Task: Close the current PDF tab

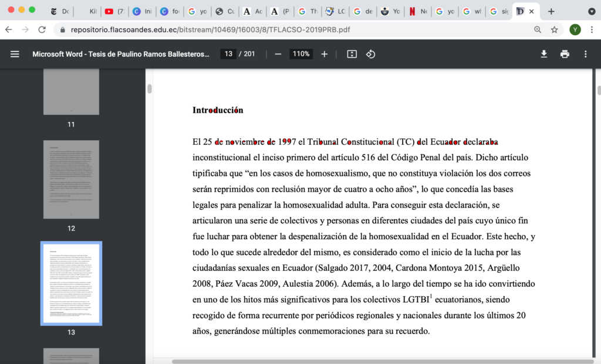Action: [x=532, y=12]
